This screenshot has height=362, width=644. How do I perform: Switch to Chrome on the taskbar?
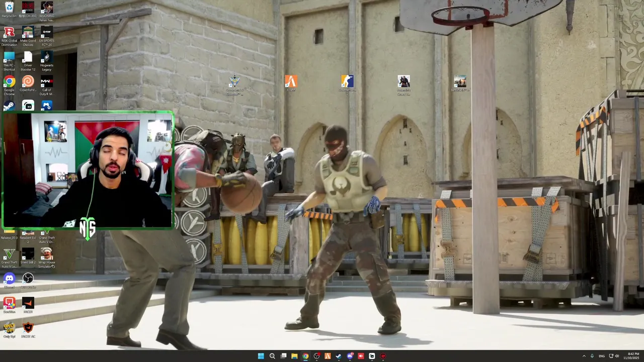click(305, 356)
